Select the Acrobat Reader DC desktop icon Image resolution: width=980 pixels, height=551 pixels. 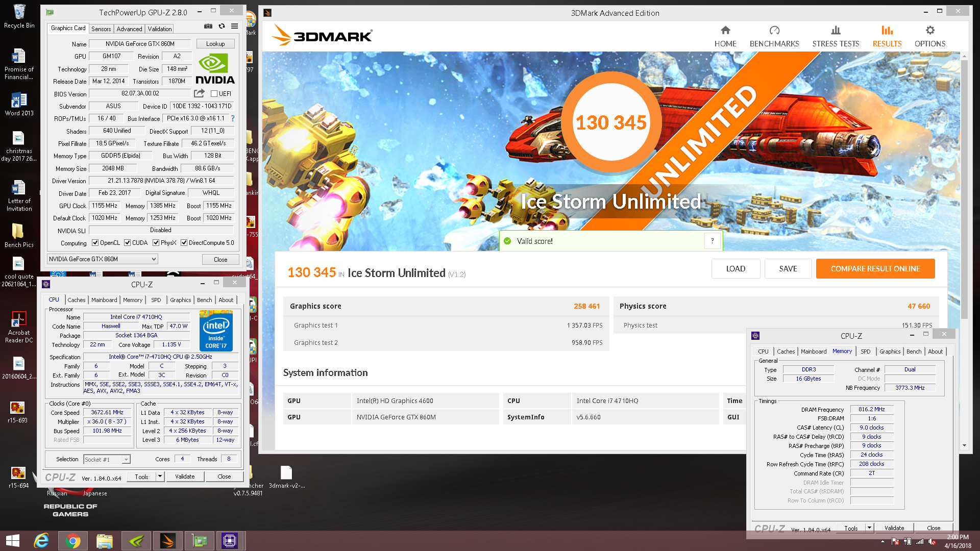19,327
